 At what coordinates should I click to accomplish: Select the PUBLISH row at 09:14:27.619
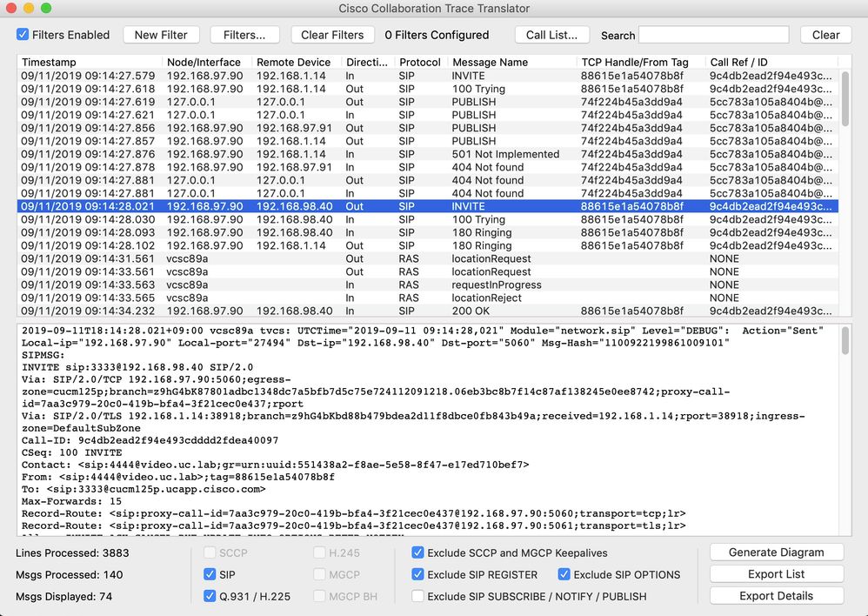[x=427, y=102]
